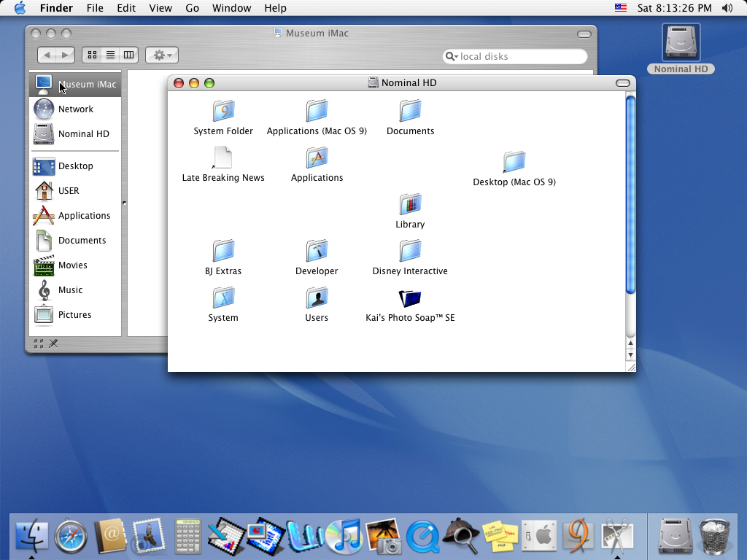Open the Edit menu
747x560 pixels.
126,8
